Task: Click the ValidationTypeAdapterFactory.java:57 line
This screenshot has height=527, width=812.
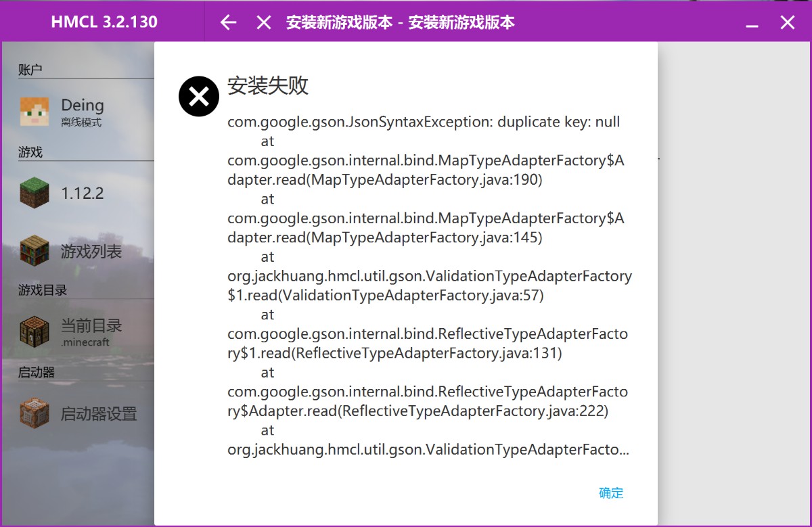Action: pos(386,296)
